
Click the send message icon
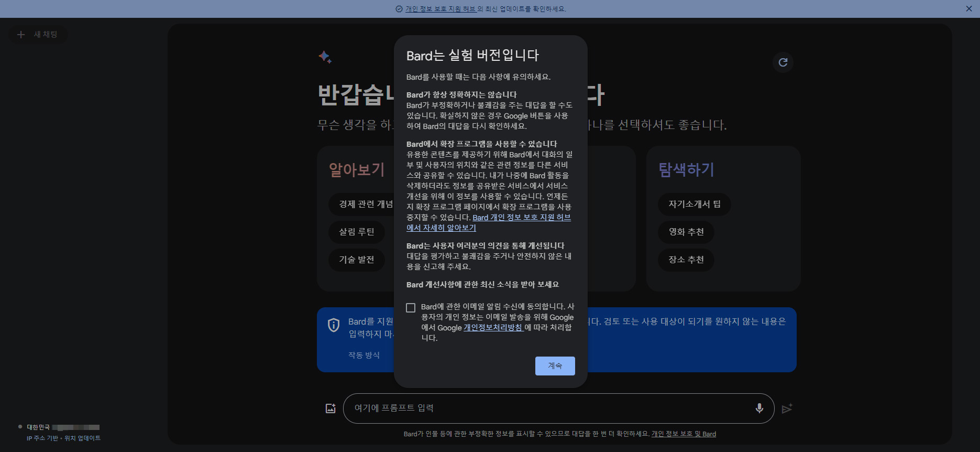click(x=787, y=408)
